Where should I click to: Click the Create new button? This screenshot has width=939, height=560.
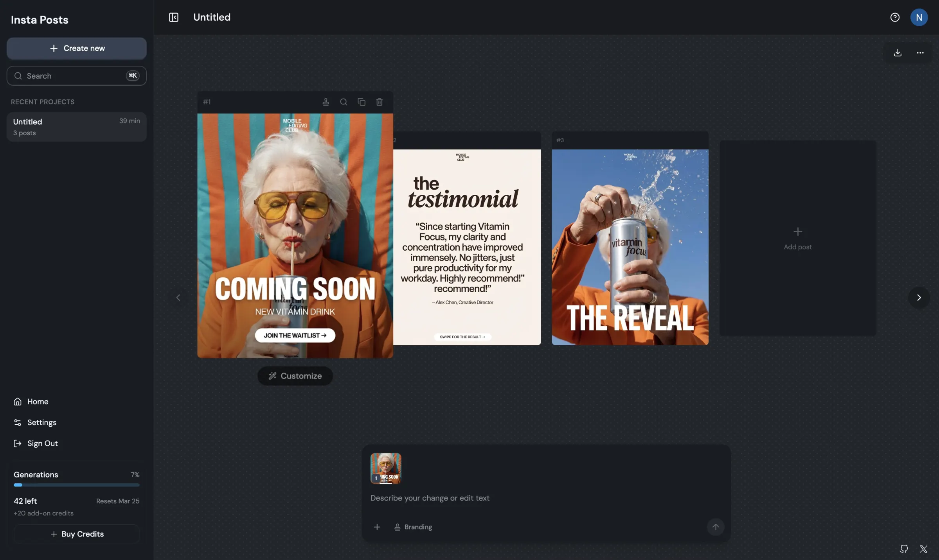point(76,48)
